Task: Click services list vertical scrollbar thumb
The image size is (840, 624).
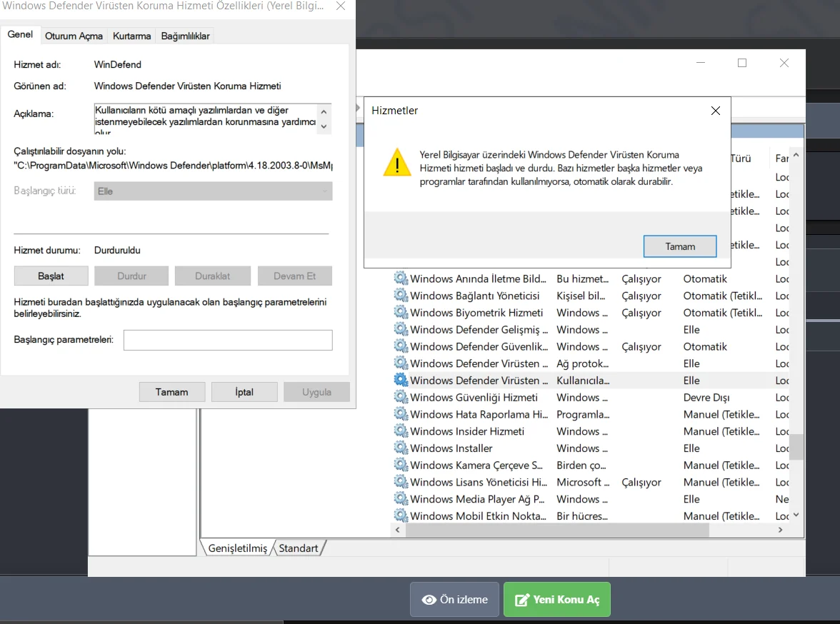Action: (796, 447)
